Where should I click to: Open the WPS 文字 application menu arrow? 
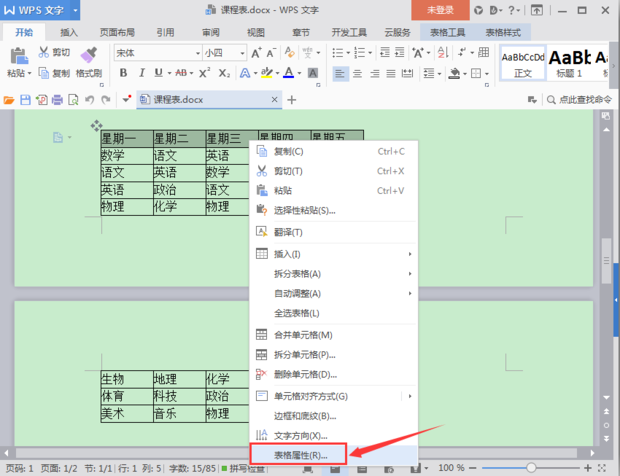click(75, 10)
